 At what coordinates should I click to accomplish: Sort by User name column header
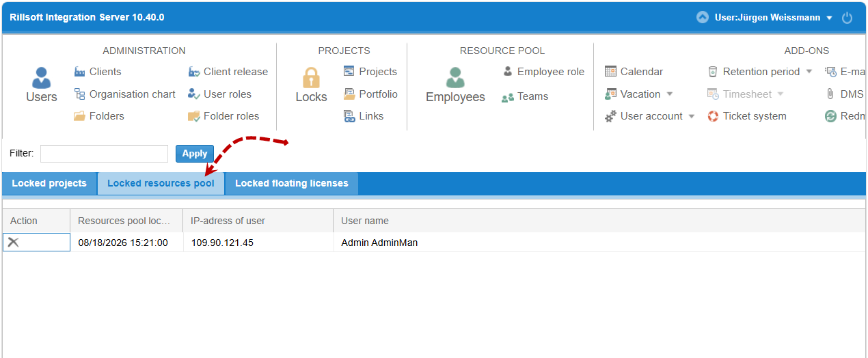point(599,221)
